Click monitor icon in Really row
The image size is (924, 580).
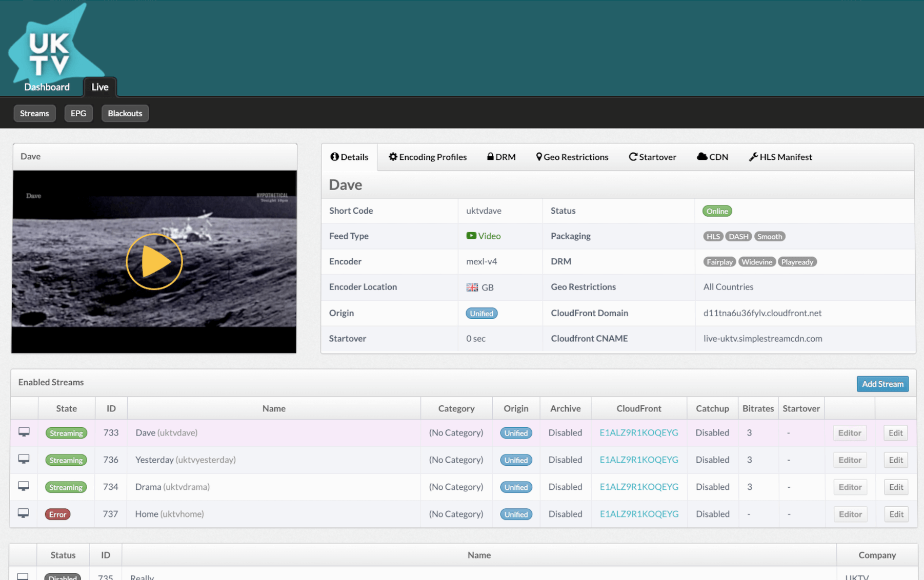(x=23, y=576)
